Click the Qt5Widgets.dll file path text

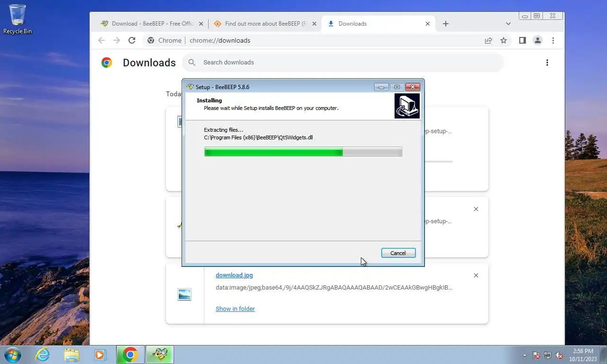pos(258,138)
